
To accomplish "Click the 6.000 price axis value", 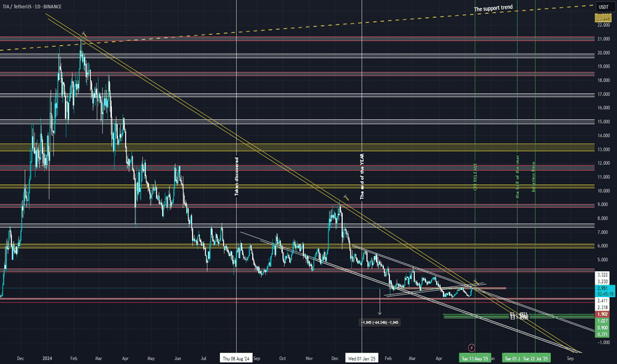I will [x=603, y=246].
